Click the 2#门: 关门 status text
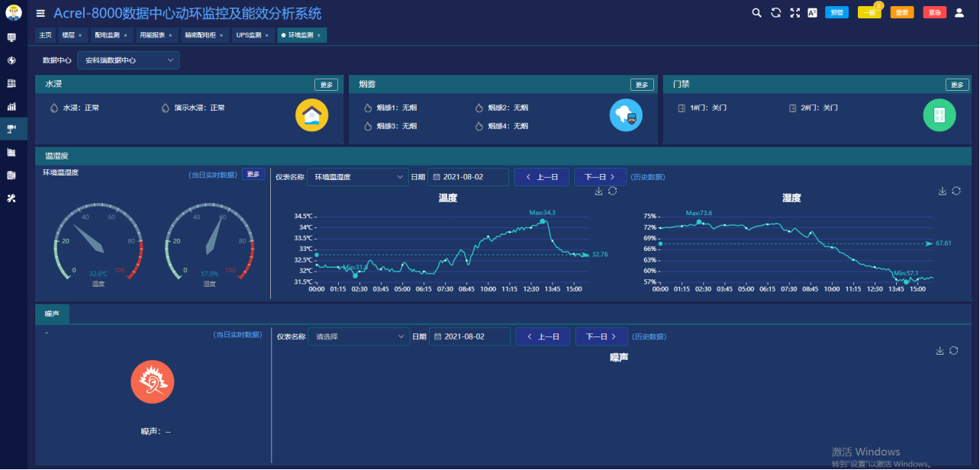Screen dimensions: 980x470 click(x=819, y=108)
